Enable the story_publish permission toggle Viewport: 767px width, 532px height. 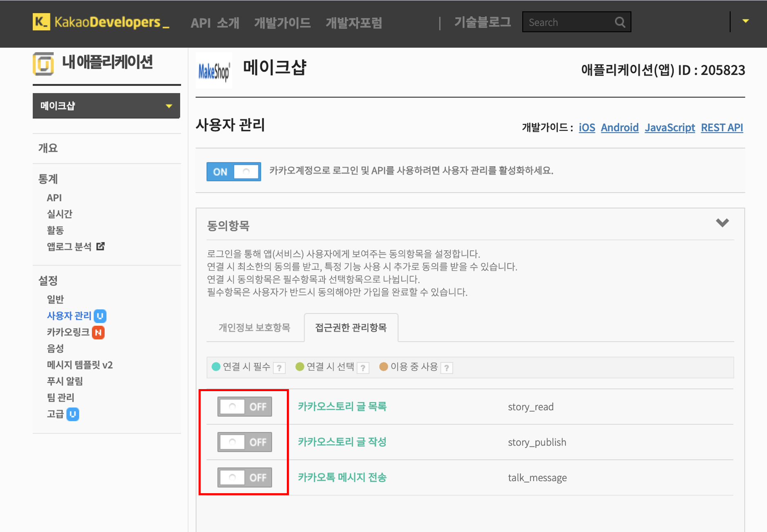(x=245, y=442)
